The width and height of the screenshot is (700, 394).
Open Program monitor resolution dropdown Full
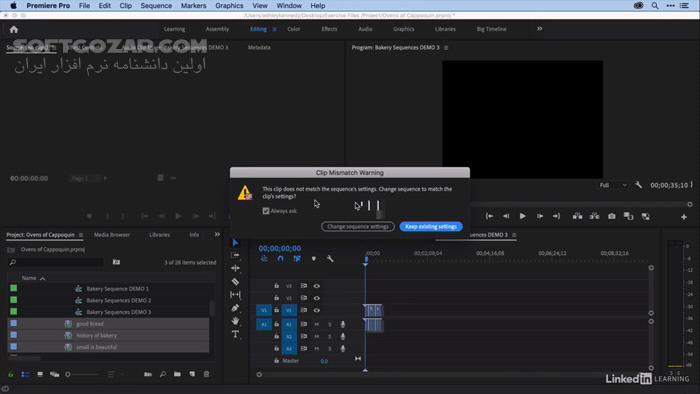(613, 185)
